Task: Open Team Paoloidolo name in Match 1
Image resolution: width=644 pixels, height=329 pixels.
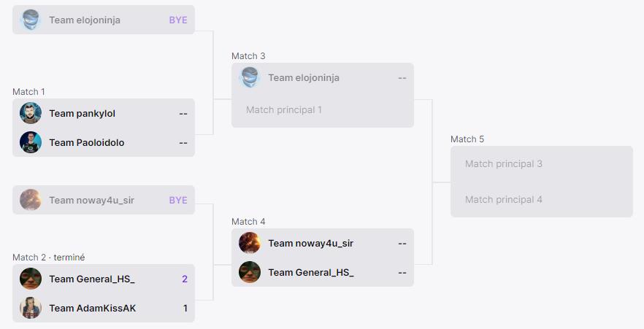Action: [x=86, y=142]
